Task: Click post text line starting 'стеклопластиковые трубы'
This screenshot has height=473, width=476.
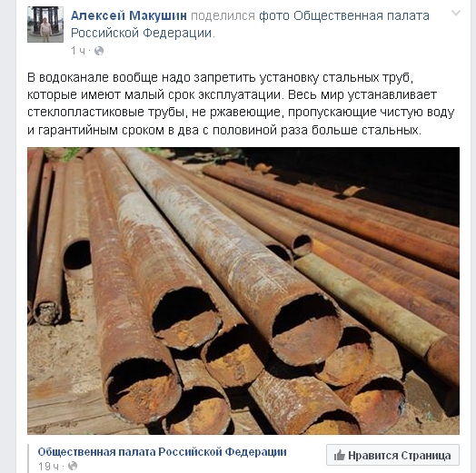Action: (x=241, y=113)
